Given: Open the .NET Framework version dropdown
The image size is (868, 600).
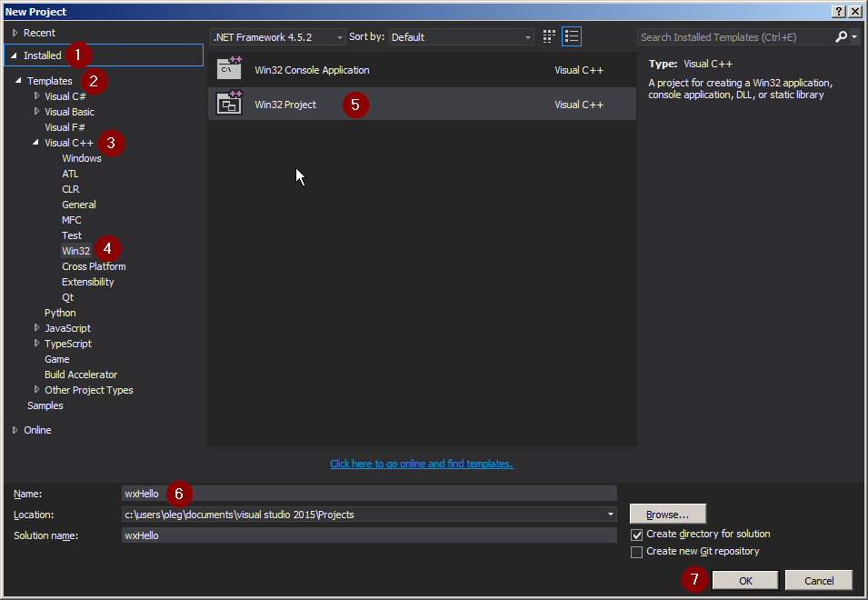Looking at the screenshot, I should click(x=278, y=37).
